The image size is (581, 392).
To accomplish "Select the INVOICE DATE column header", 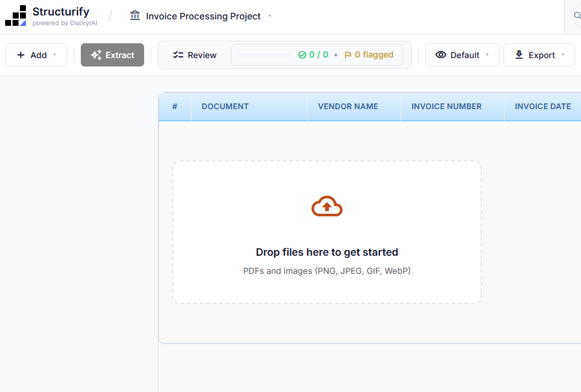I will pos(543,106).
